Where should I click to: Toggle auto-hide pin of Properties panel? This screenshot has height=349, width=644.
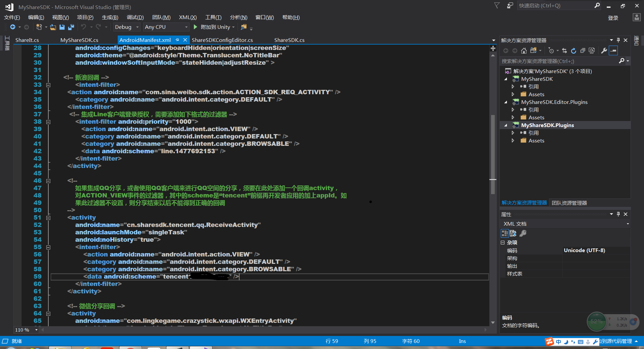tap(618, 214)
